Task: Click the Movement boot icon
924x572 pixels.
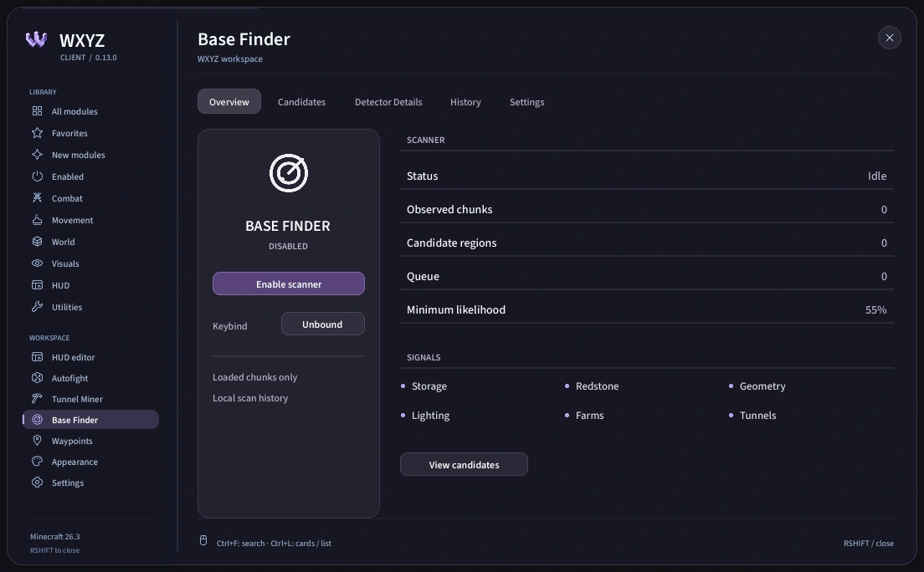Action: tap(37, 220)
